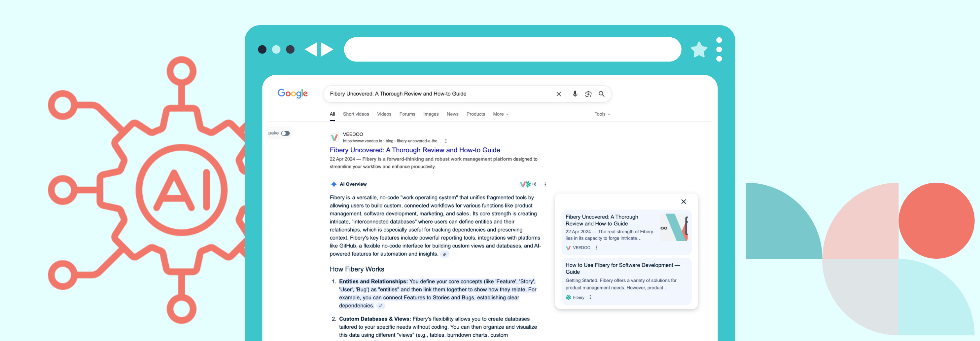Click the microphone icon for voice search

coord(575,94)
